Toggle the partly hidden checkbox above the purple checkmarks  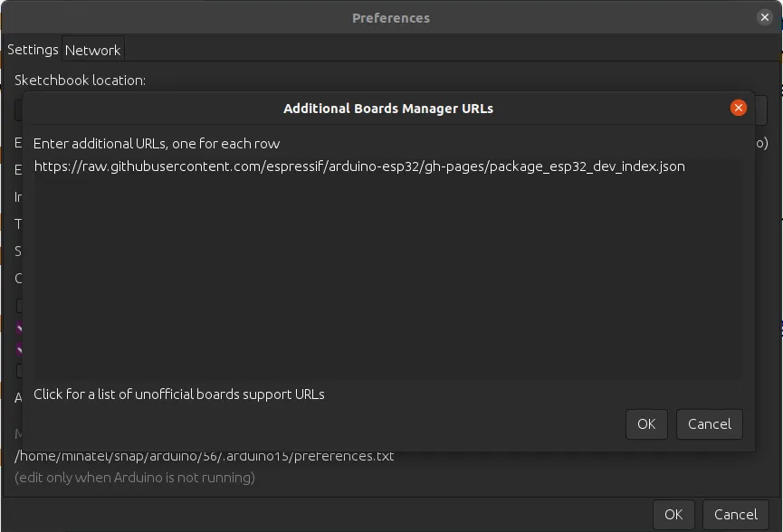point(19,306)
